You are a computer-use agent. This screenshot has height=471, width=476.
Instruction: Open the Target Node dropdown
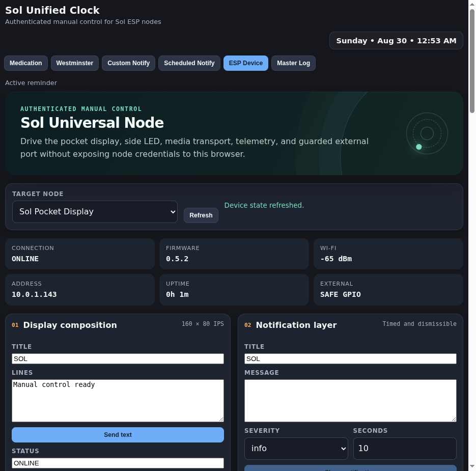95,212
